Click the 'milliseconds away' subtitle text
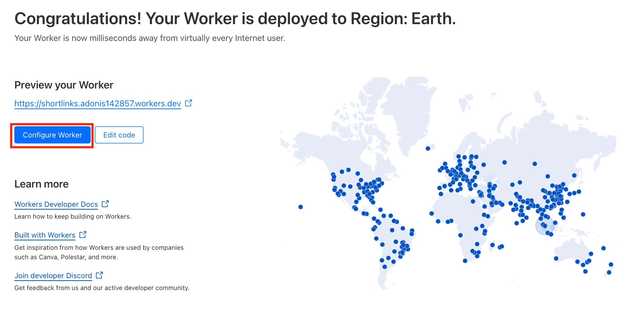This screenshot has width=644, height=310. click(150, 38)
